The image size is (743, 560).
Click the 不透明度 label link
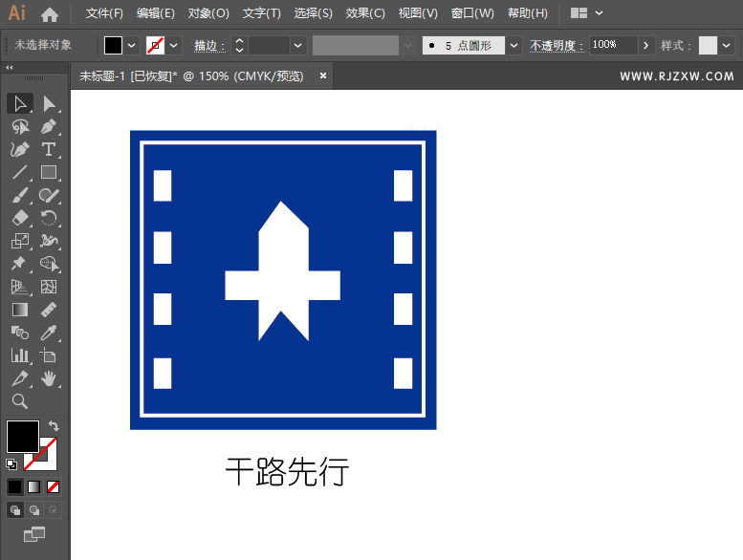click(555, 45)
